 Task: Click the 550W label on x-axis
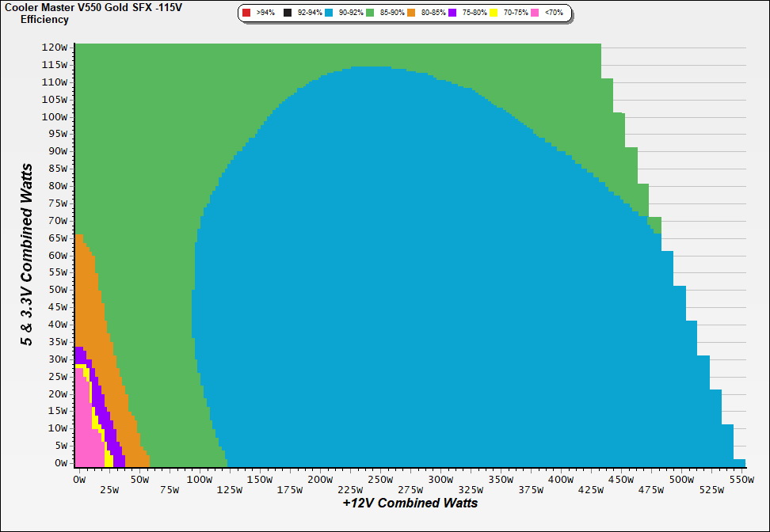pyautogui.click(x=741, y=479)
